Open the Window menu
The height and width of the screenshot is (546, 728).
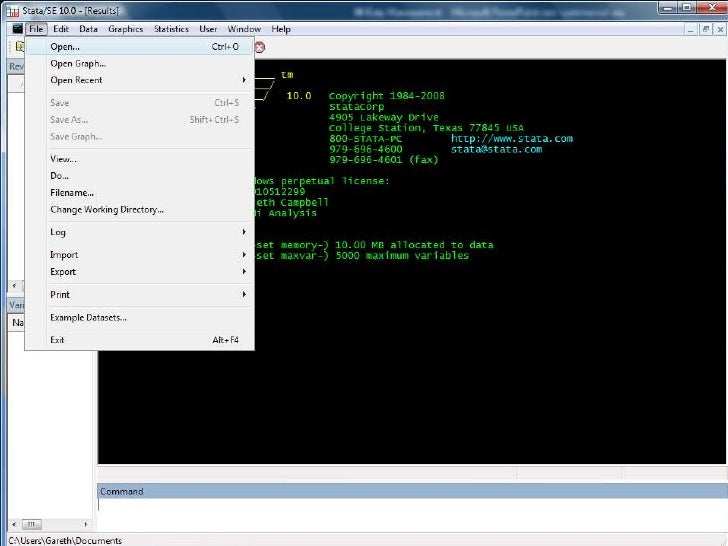(244, 29)
